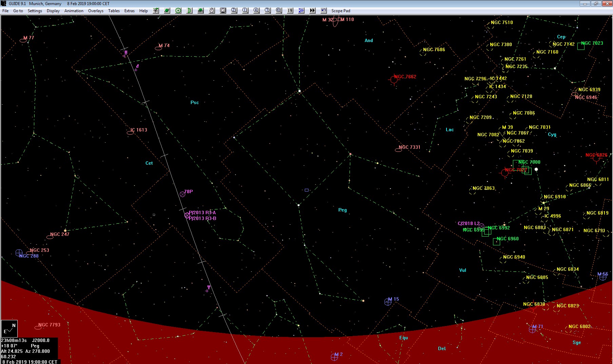Click the N/E compass orientation indicator

click(x=9, y=328)
